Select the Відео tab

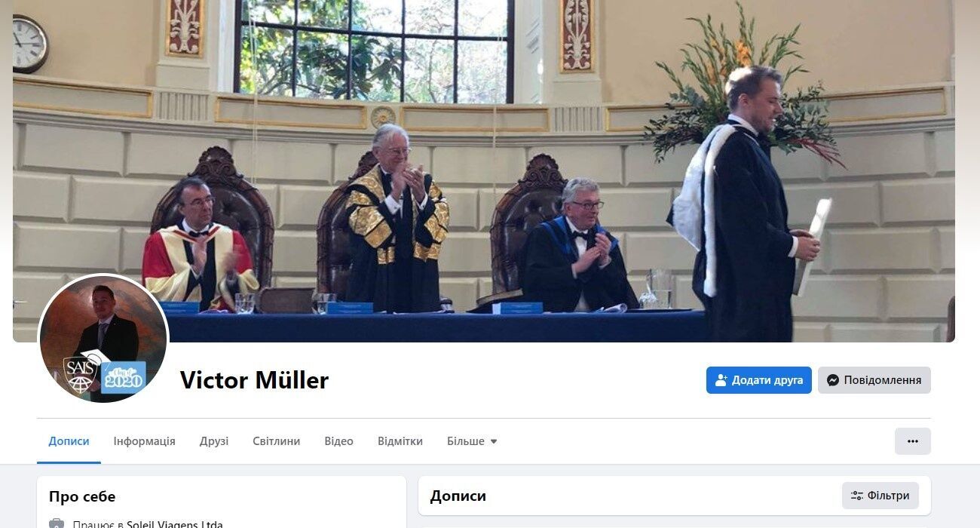click(x=338, y=441)
